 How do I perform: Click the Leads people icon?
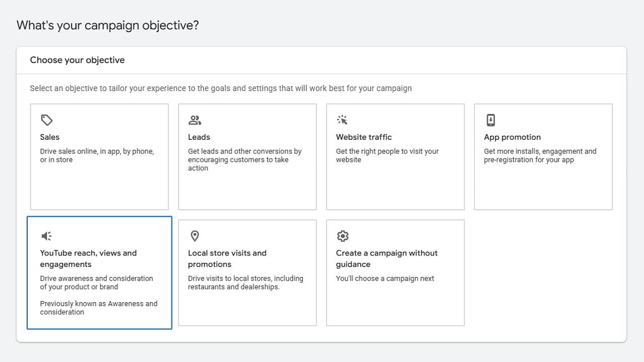[x=195, y=120]
